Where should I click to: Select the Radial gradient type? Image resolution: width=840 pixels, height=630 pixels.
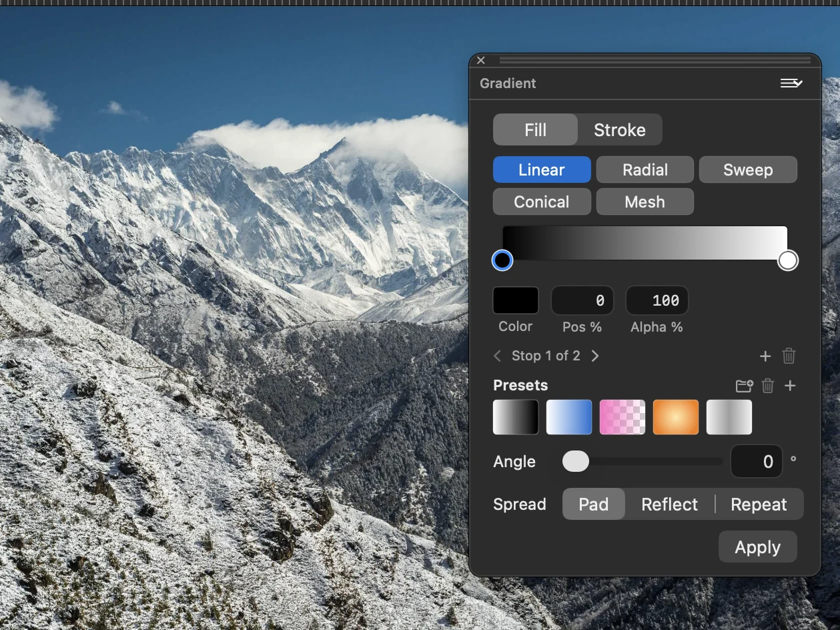tap(645, 170)
